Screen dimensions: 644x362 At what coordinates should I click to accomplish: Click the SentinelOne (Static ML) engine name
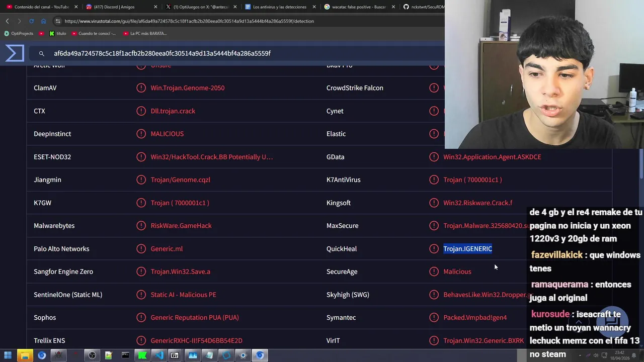coord(68,295)
